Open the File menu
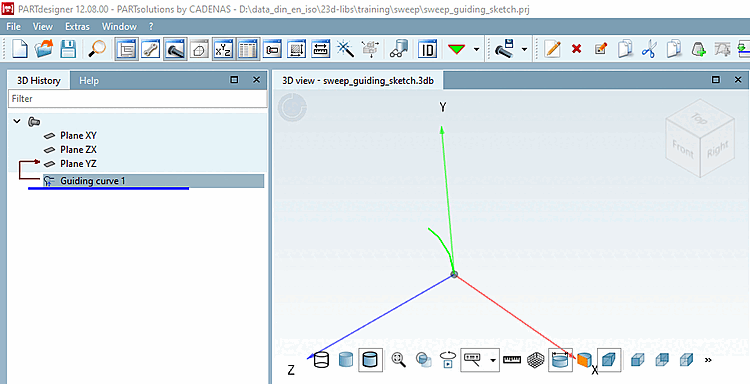The width and height of the screenshot is (750, 384). point(14,26)
